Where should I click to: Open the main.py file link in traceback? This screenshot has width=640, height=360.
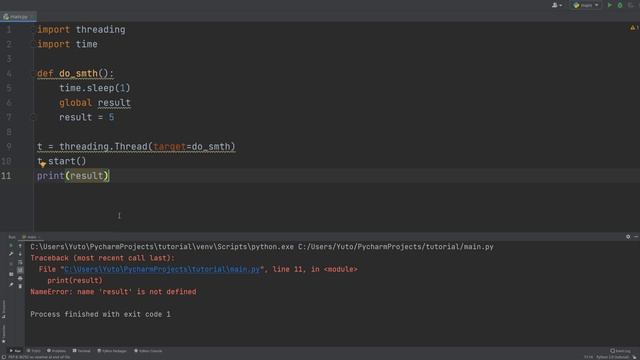point(162,269)
